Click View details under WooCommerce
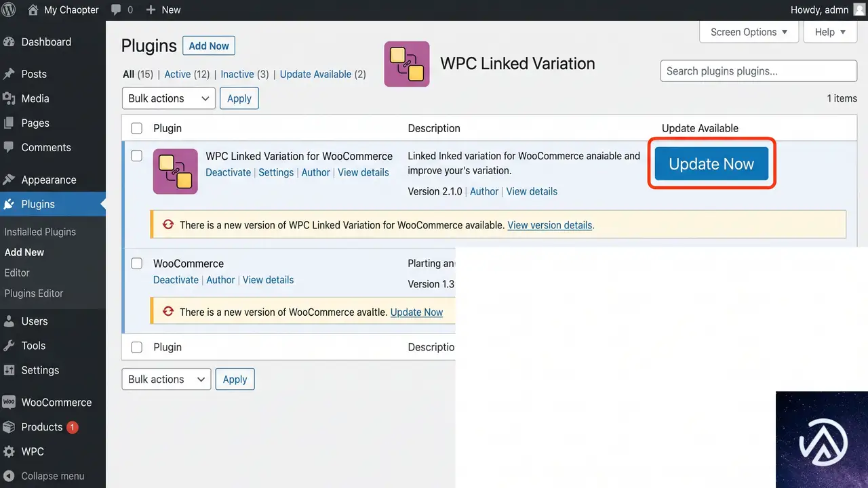Image resolution: width=868 pixels, height=488 pixels. 269,280
